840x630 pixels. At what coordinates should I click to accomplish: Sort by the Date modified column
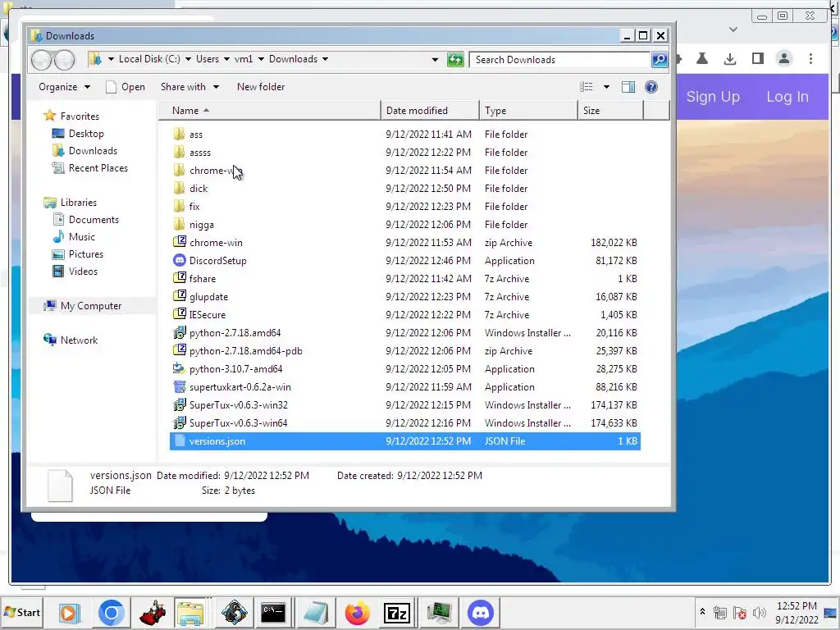pos(430,111)
